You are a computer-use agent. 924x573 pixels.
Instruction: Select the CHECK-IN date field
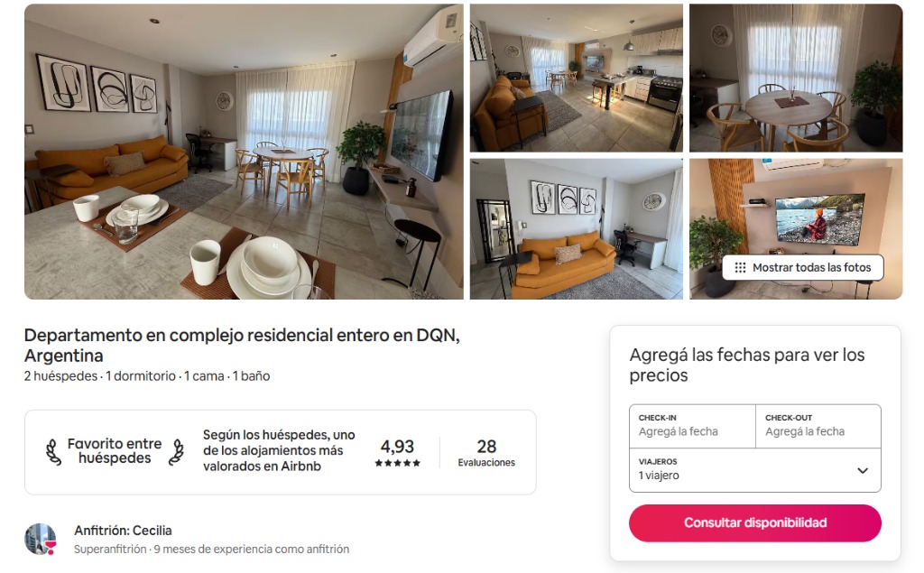[692, 426]
